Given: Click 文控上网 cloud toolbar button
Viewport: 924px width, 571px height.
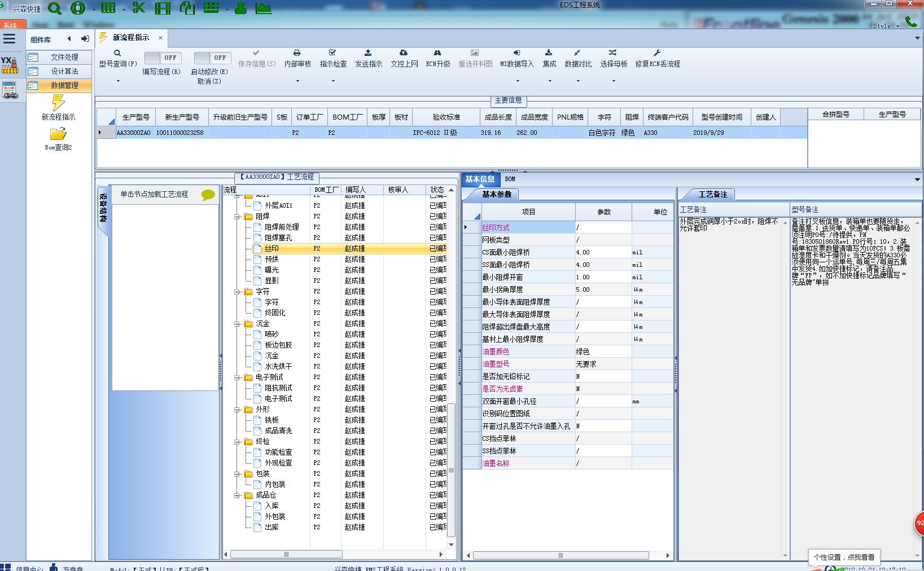Looking at the screenshot, I should click(404, 59).
